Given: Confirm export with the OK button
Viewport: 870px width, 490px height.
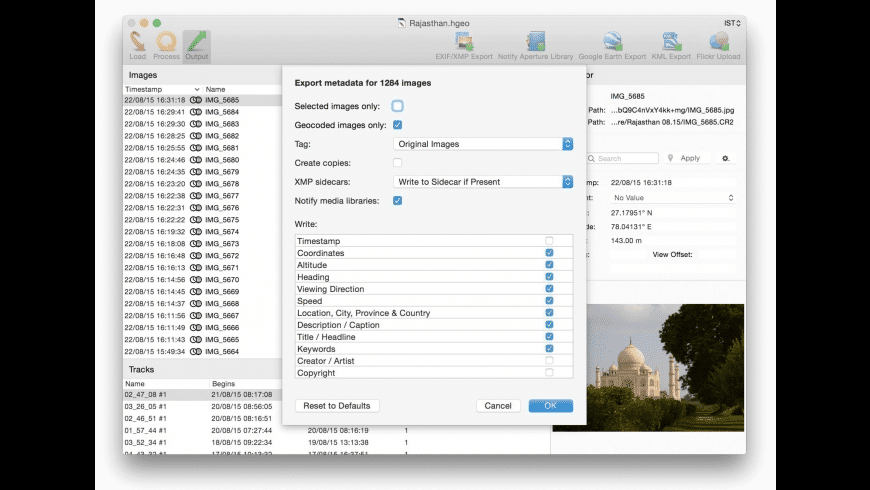Looking at the screenshot, I should [550, 406].
